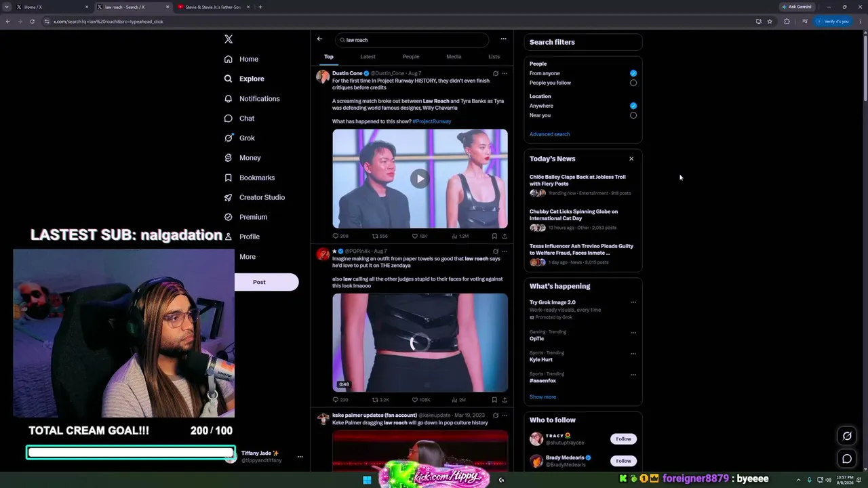Select the 'Anywhere' location filter
Screen dimensions: 868x488
tap(633, 106)
